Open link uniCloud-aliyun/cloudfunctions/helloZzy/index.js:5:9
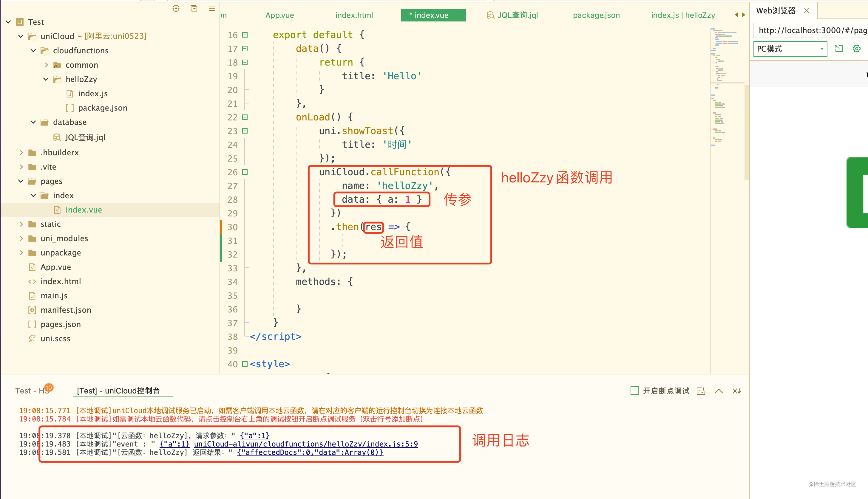This screenshot has width=868, height=499. [306, 444]
